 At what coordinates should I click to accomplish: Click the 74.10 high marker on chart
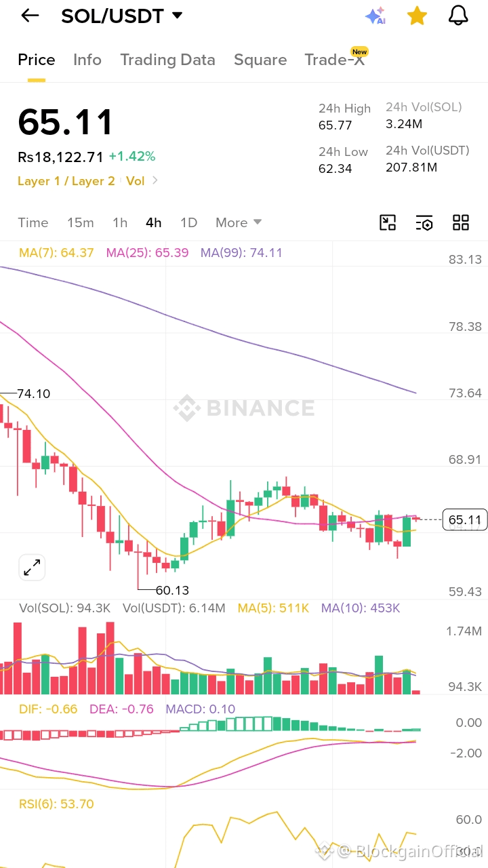pyautogui.click(x=33, y=393)
